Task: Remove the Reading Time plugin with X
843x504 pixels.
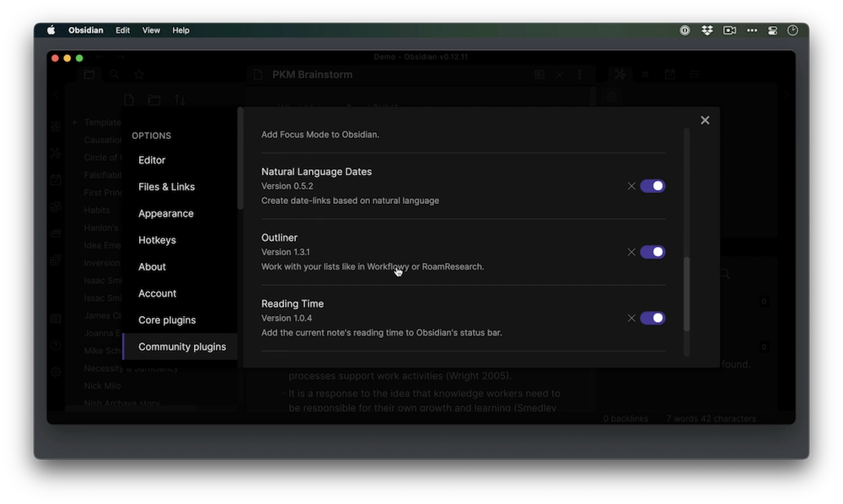Action: click(x=631, y=318)
